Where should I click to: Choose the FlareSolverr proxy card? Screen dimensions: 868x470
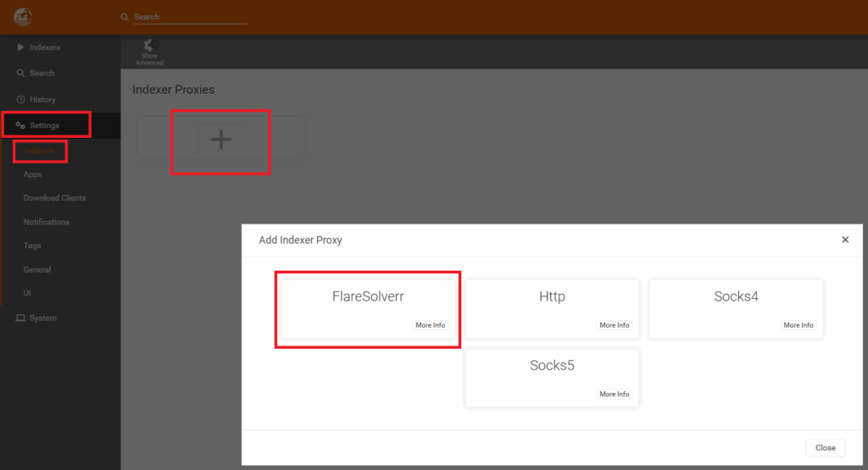(368, 309)
